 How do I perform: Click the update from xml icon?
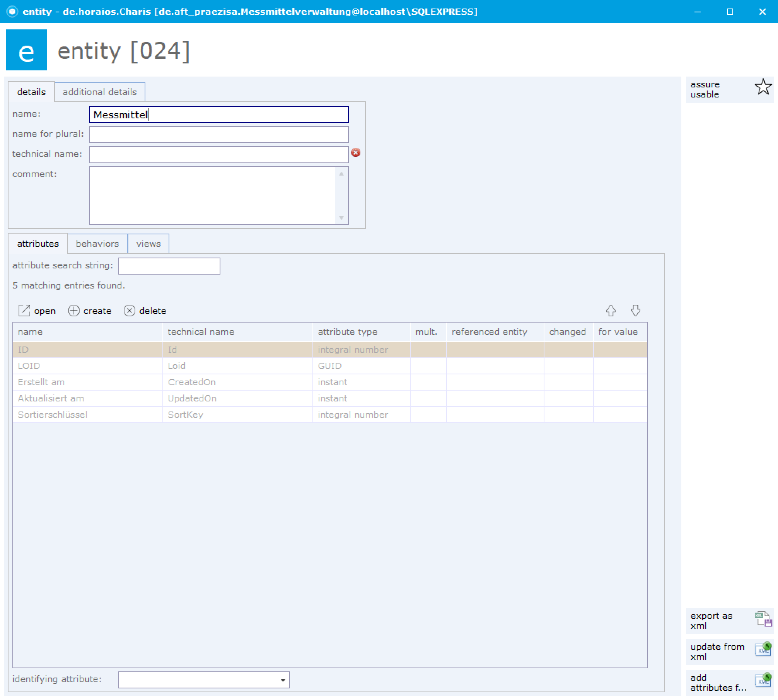[763, 649]
